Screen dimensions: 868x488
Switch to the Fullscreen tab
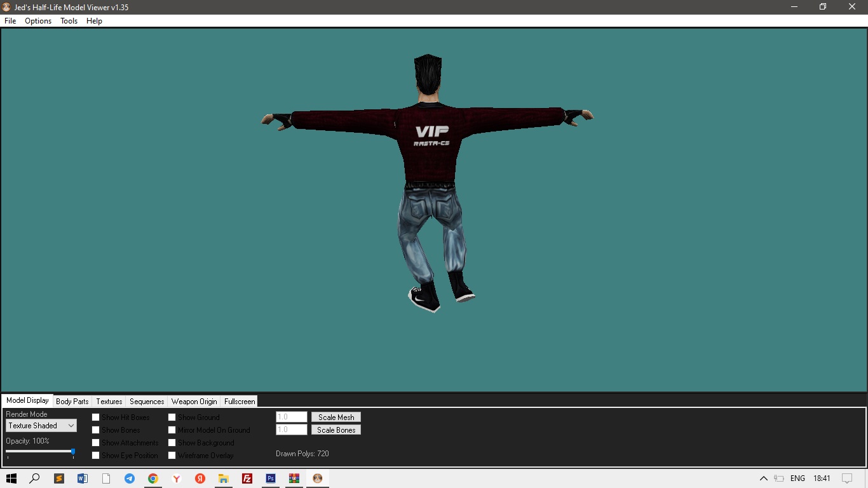pyautogui.click(x=240, y=402)
